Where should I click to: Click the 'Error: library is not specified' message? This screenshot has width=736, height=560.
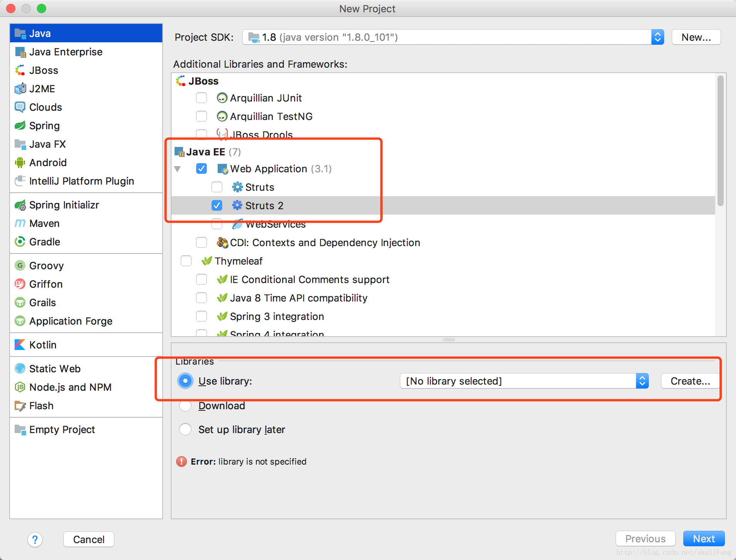[248, 462]
